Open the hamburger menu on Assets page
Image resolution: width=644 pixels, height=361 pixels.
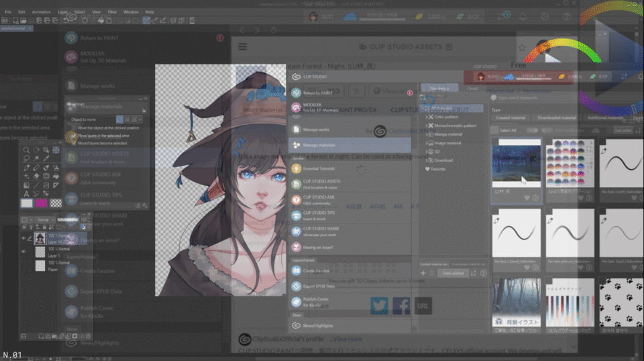(242, 47)
